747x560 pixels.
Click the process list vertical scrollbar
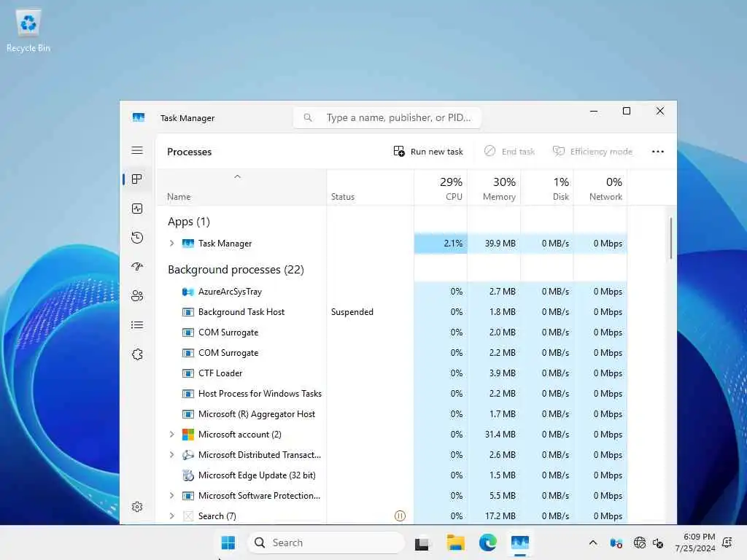[x=671, y=238]
